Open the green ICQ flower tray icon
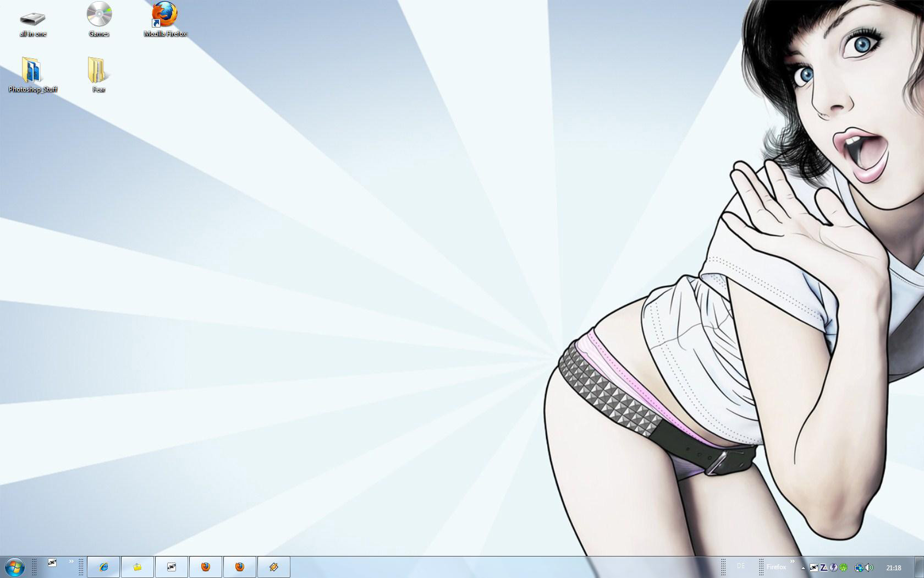Image resolution: width=924 pixels, height=578 pixels. point(843,568)
